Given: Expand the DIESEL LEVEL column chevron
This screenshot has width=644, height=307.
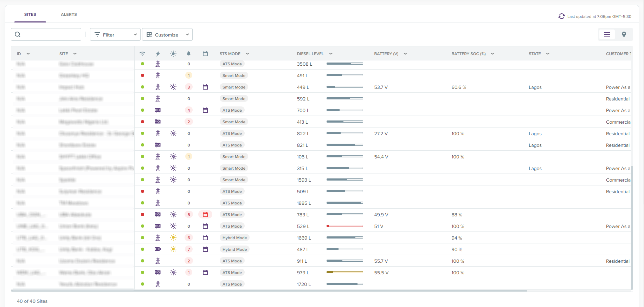Looking at the screenshot, I should coord(331,54).
